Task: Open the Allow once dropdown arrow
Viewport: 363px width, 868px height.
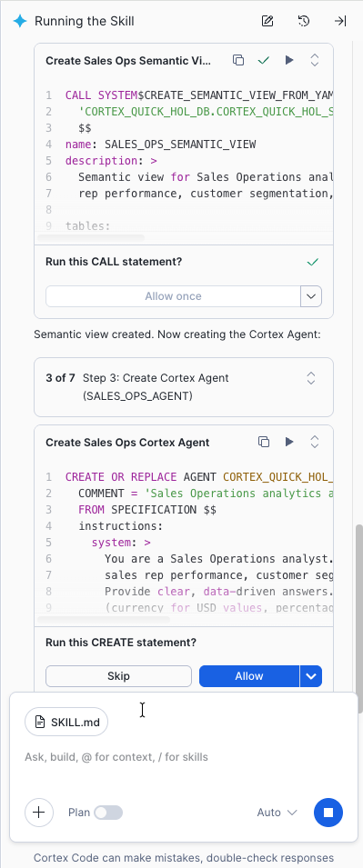Action: pyautogui.click(x=311, y=296)
